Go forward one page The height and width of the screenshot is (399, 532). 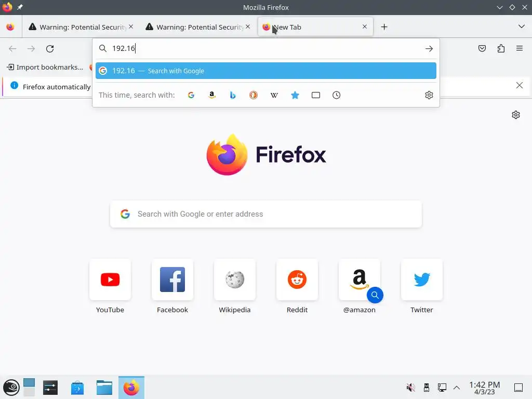coord(31,49)
